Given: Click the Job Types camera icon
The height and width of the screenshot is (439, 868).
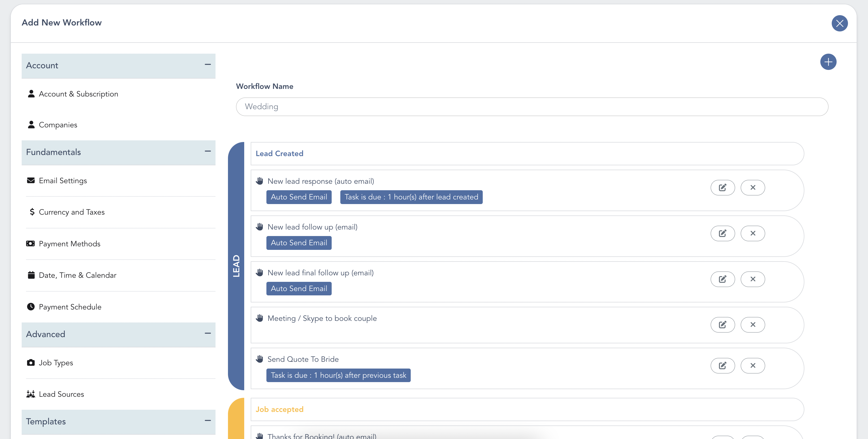Looking at the screenshot, I should tap(31, 363).
